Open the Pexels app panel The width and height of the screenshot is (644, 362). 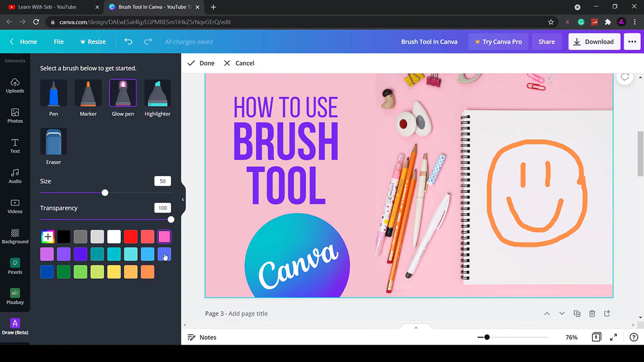pyautogui.click(x=15, y=266)
